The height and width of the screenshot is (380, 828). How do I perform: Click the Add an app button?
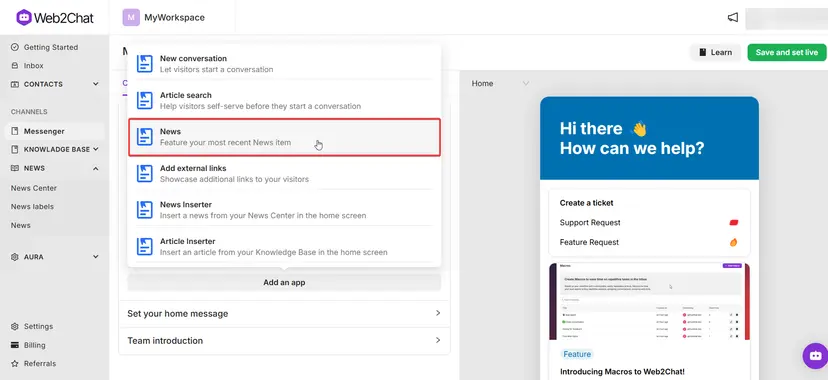[284, 282]
